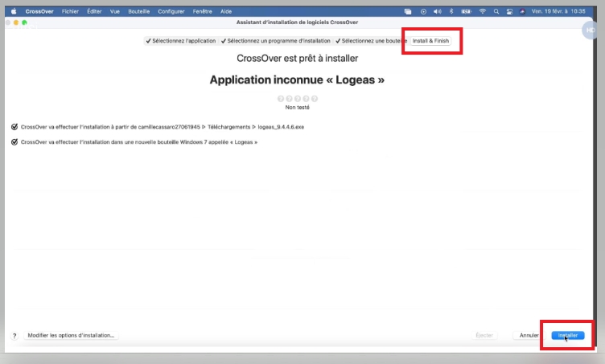Click the Bluetooth icon in menu bar
Image resolution: width=605 pixels, height=364 pixels.
(x=451, y=11)
